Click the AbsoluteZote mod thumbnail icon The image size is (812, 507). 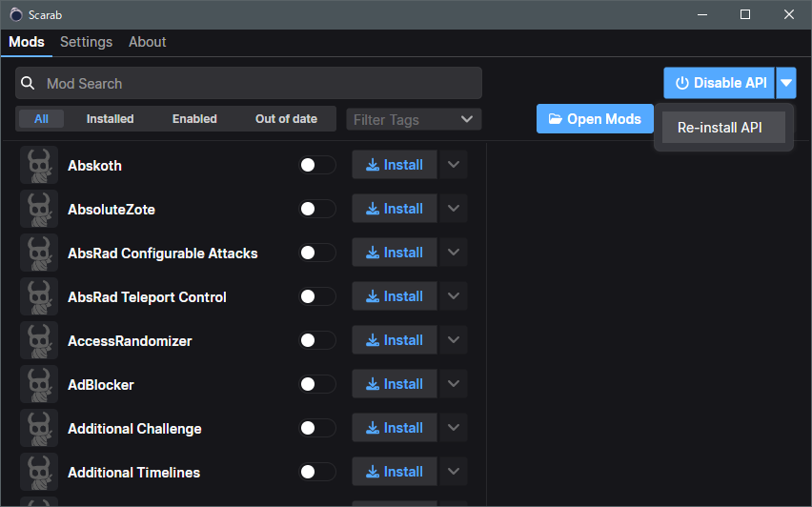click(x=39, y=210)
